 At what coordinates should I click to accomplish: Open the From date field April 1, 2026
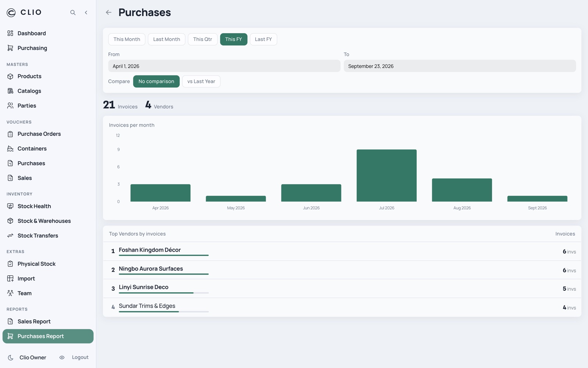point(224,66)
